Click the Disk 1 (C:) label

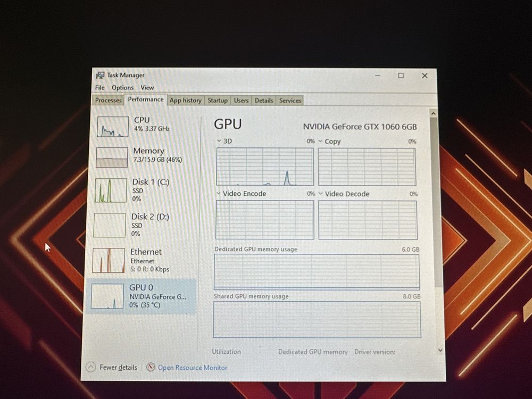[151, 182]
